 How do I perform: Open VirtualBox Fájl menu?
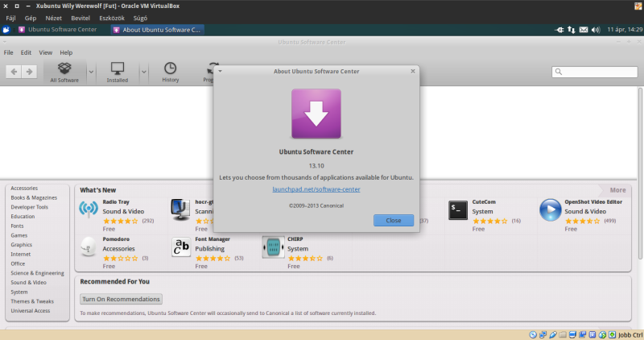coord(10,18)
